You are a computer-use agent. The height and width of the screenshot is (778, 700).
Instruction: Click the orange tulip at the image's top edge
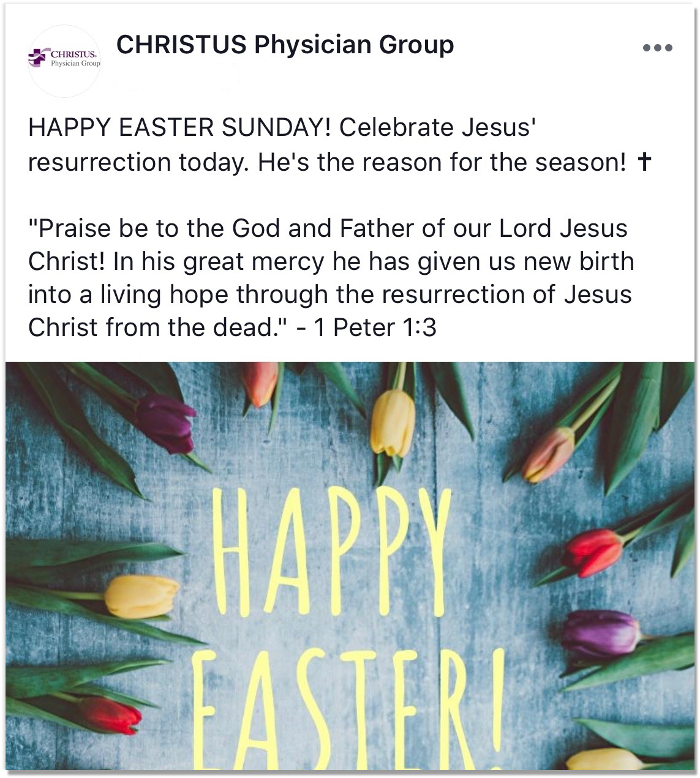(x=260, y=383)
